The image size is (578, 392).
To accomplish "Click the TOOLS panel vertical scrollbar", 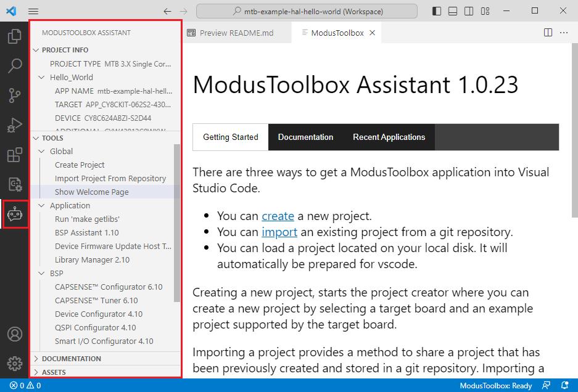I will click(x=177, y=223).
